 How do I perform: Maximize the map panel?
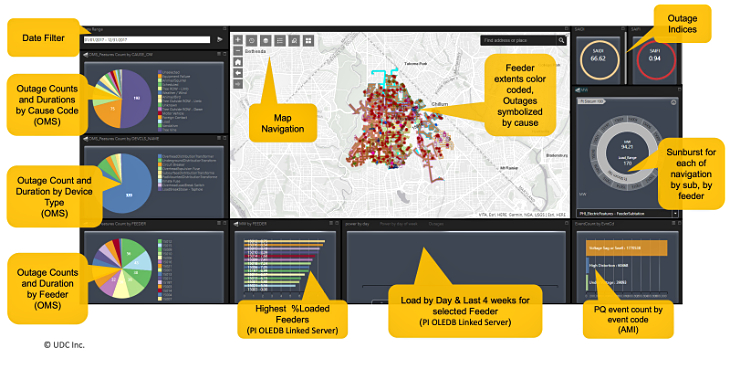[x=567, y=29]
